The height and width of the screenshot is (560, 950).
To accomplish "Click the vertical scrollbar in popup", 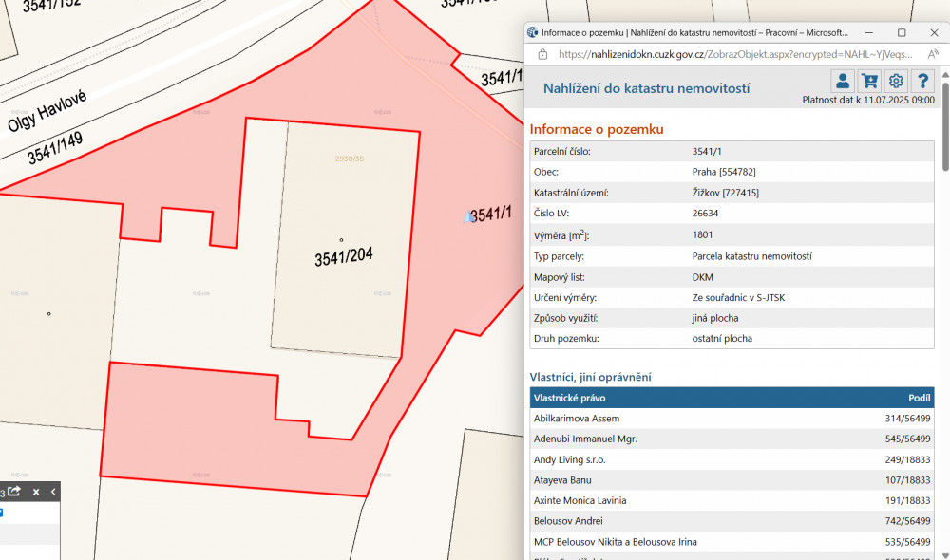I will pyautogui.click(x=943, y=152).
